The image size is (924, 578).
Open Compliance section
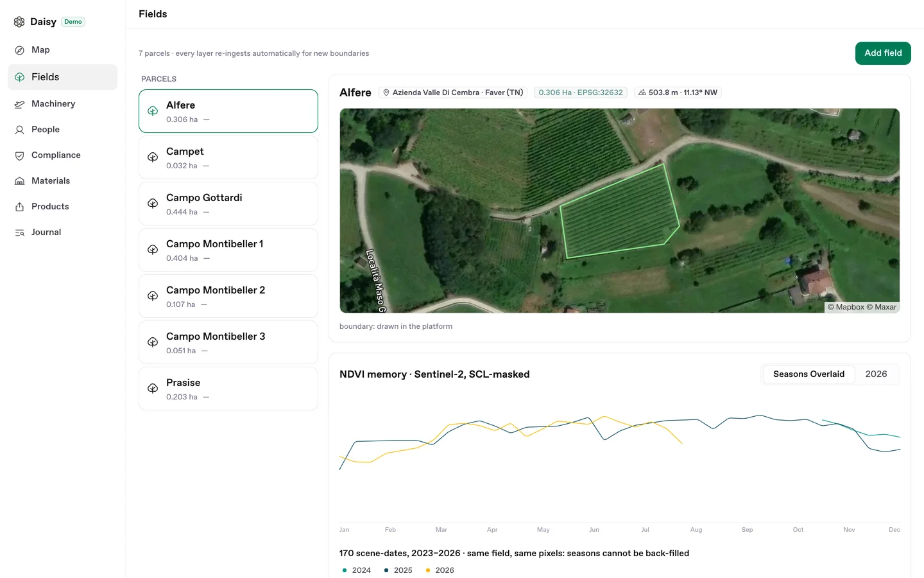click(62, 155)
